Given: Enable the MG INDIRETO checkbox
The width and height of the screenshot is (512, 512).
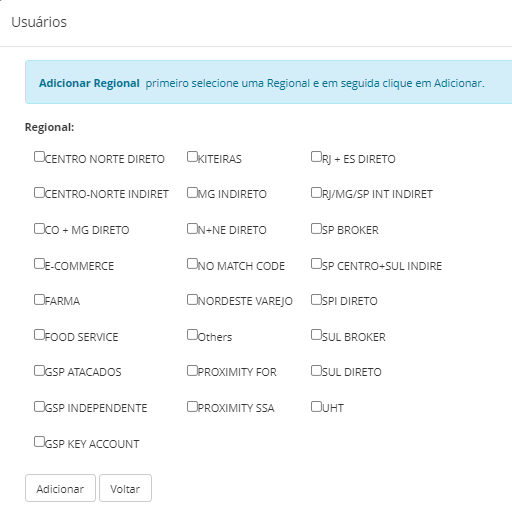Looking at the screenshot, I should pyautogui.click(x=192, y=193).
